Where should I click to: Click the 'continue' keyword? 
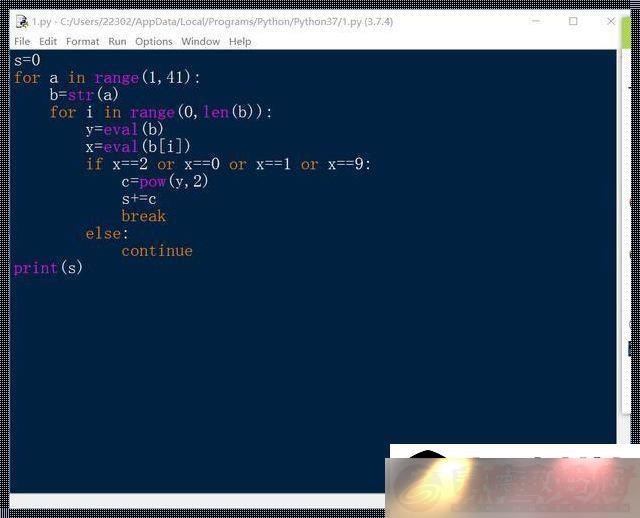[157, 251]
